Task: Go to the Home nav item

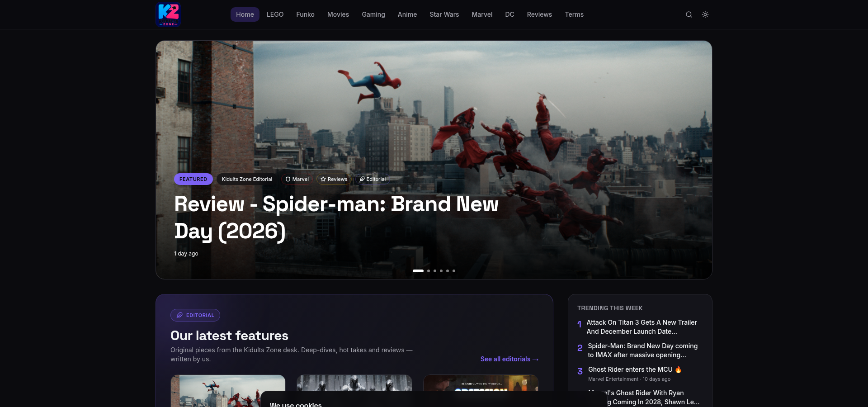Action: click(x=245, y=14)
